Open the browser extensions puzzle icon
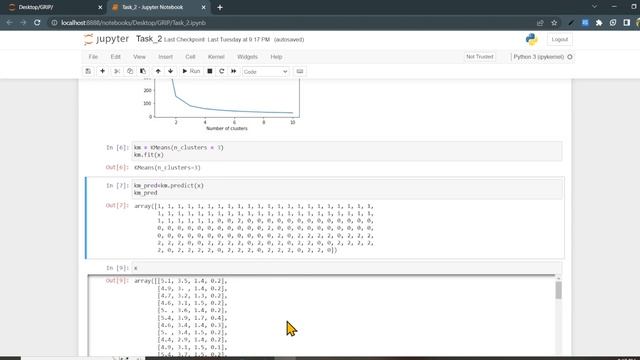640x360 pixels. (599, 23)
